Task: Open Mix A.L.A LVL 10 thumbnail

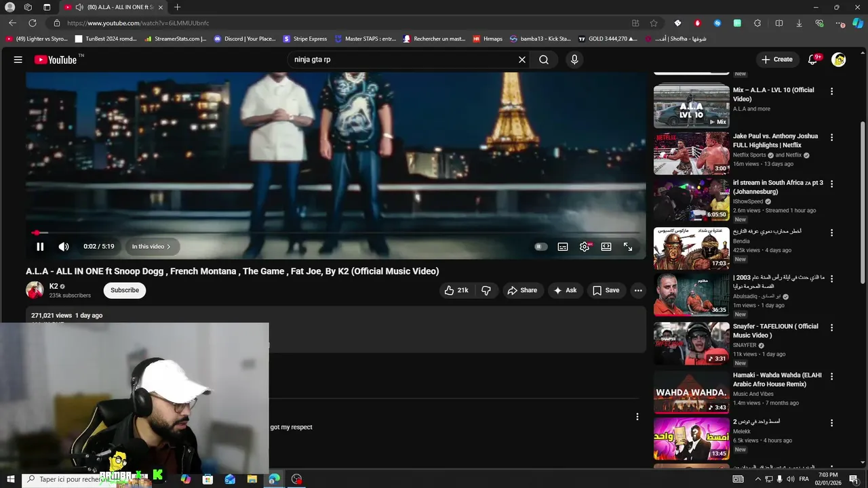Action: coord(691,106)
